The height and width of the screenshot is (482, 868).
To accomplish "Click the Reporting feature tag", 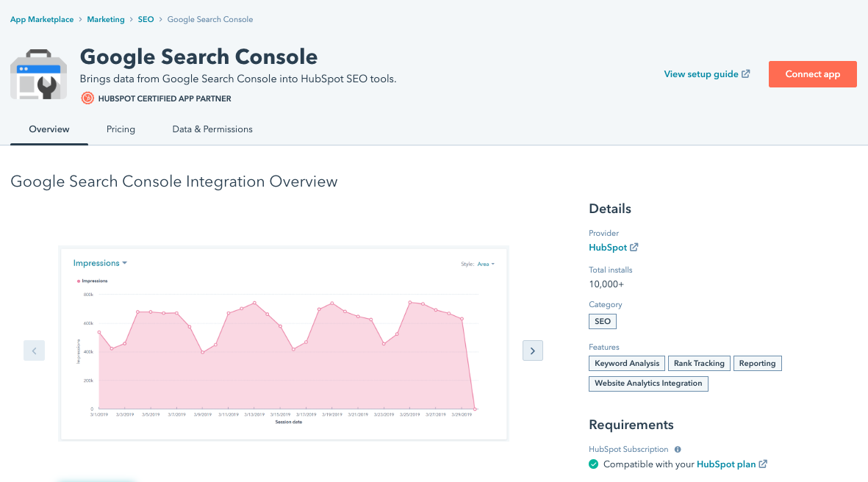I will [x=757, y=364].
